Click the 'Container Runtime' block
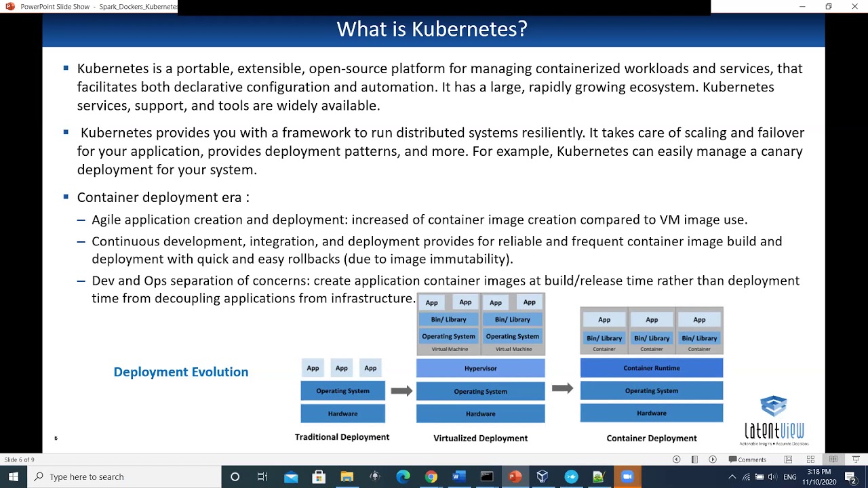Screen dimensions: 868x488 pos(652,368)
